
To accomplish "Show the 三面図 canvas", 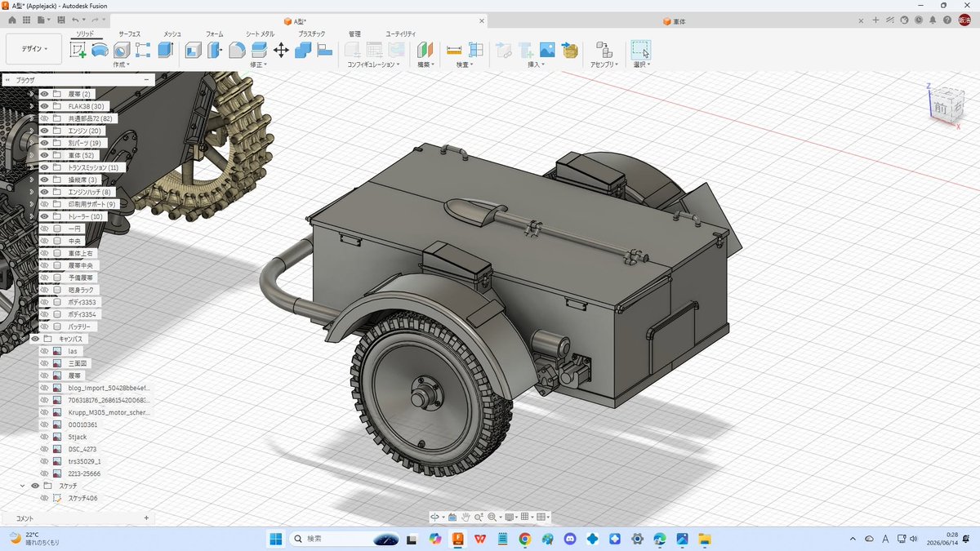I will click(45, 363).
